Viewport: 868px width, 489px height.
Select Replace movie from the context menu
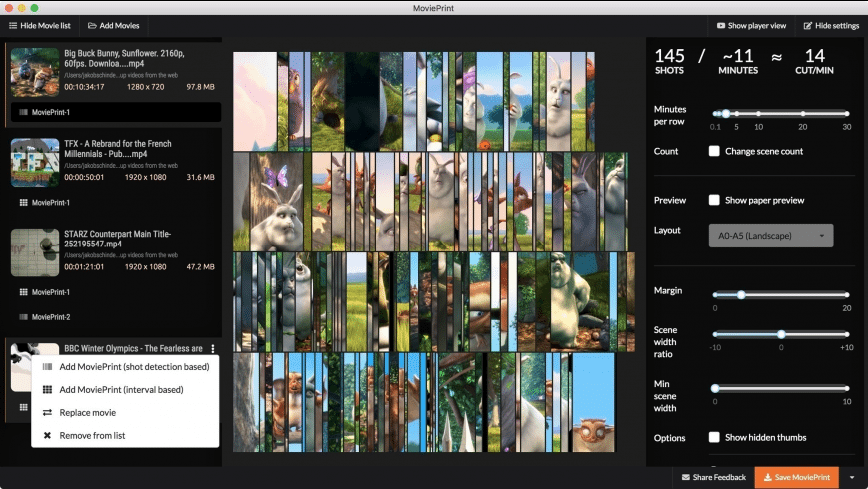[125, 412]
